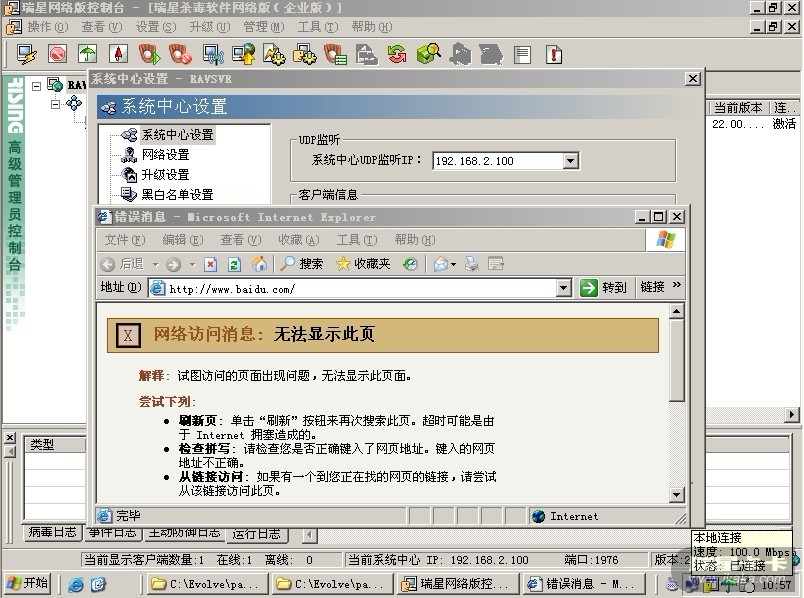Click the red stop sign toolbar icon

pyautogui.click(x=57, y=54)
